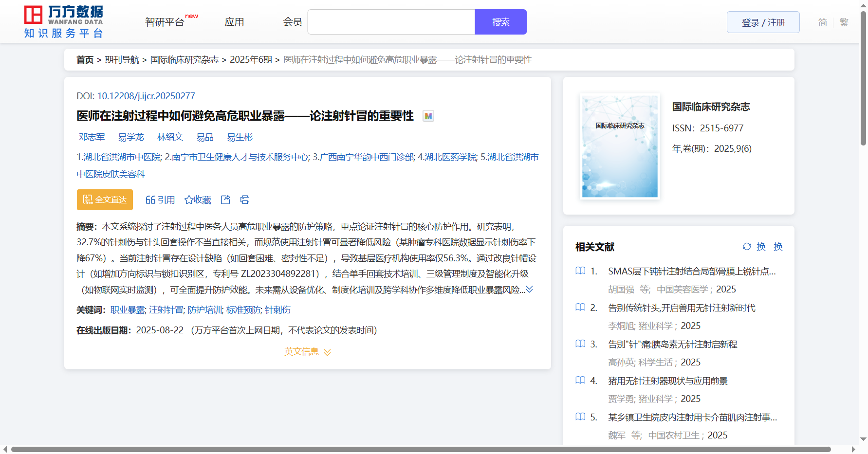
Task: Click the M badge next to article title
Action: click(428, 116)
